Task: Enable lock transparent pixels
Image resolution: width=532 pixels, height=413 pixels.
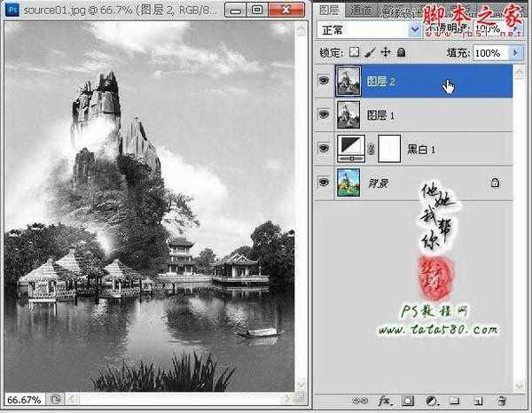Action: coord(354,52)
